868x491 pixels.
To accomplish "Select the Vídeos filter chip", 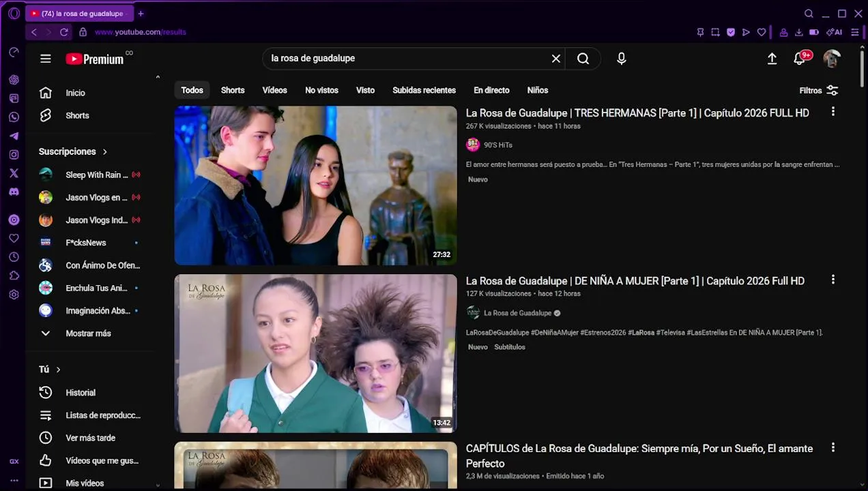I will point(274,90).
